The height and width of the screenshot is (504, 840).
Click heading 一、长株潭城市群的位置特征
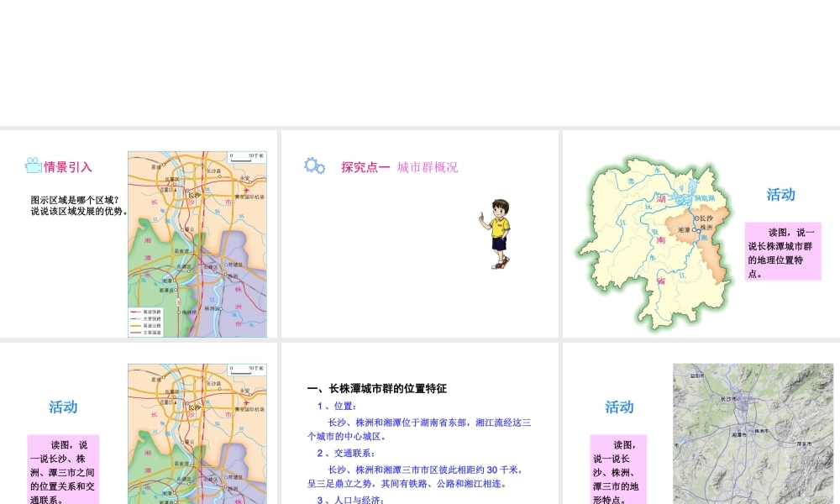coord(376,389)
